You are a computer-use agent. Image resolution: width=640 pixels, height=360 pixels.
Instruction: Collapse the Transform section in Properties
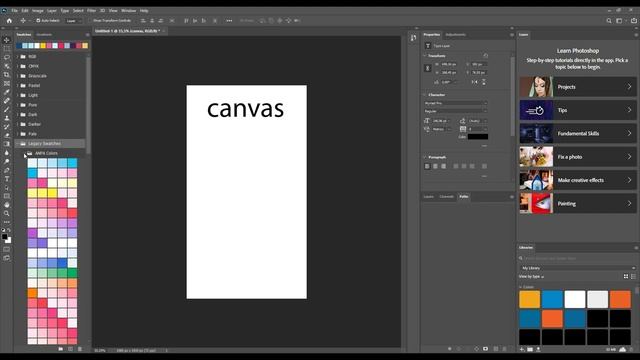tap(425, 56)
